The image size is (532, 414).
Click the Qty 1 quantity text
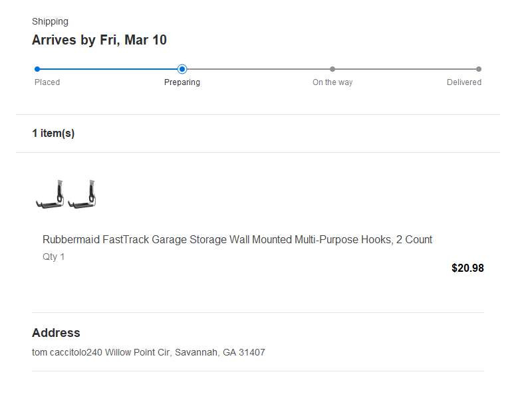[54, 257]
